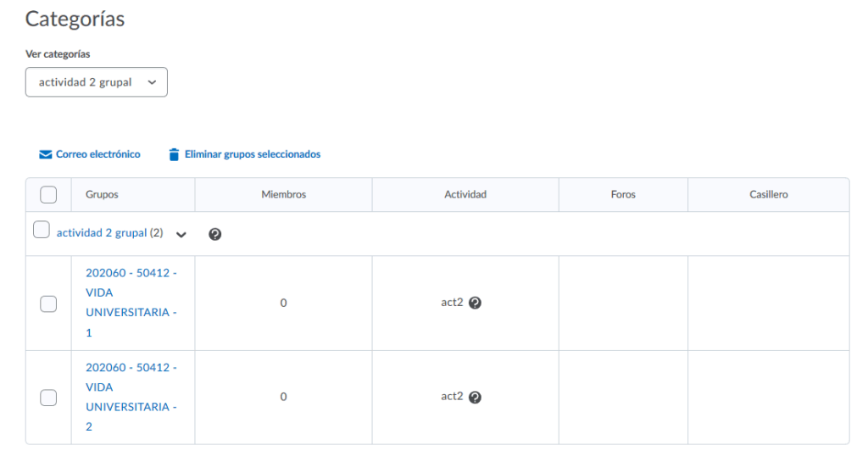The width and height of the screenshot is (868, 451).
Task: Open the actividad 2 grupal category link
Action: click(x=101, y=232)
